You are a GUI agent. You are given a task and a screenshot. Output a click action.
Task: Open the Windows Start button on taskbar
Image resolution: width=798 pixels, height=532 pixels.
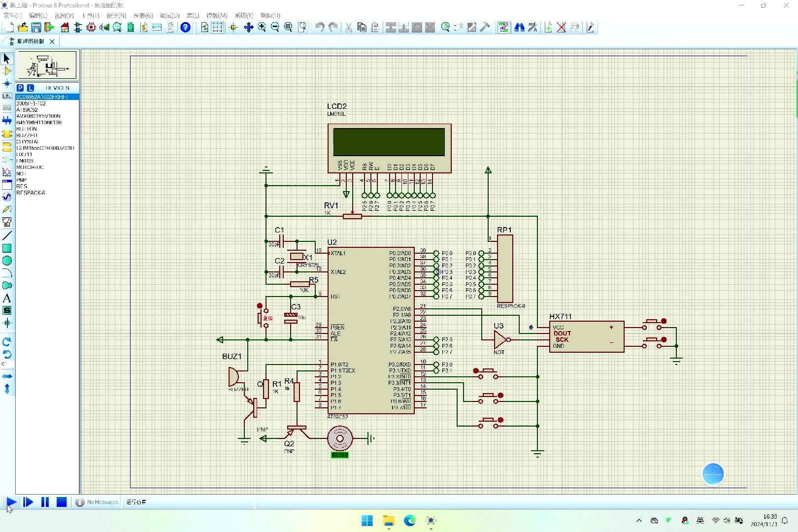(367, 521)
